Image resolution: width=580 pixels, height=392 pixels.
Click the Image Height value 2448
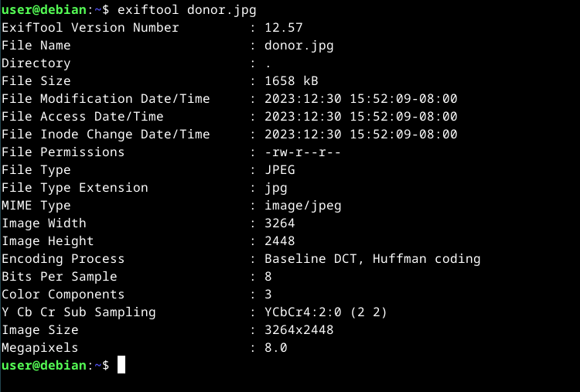click(x=279, y=241)
